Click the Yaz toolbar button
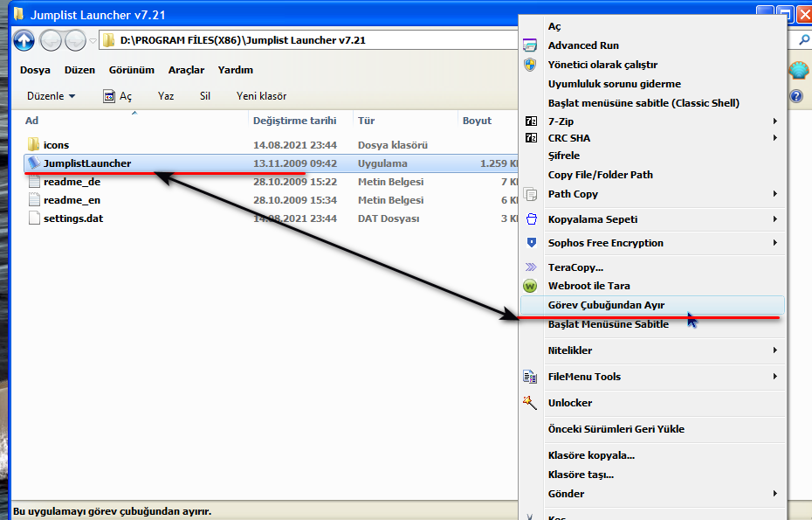 click(x=166, y=96)
